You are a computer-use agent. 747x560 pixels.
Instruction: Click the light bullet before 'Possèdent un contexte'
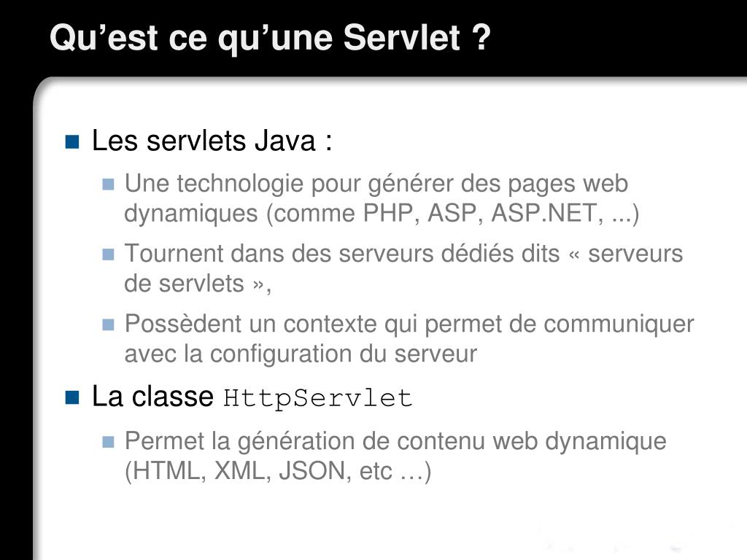click(108, 324)
